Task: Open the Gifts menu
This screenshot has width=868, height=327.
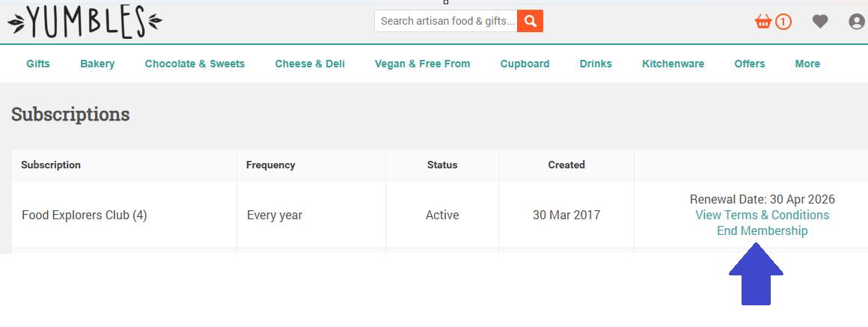Action: tap(38, 64)
